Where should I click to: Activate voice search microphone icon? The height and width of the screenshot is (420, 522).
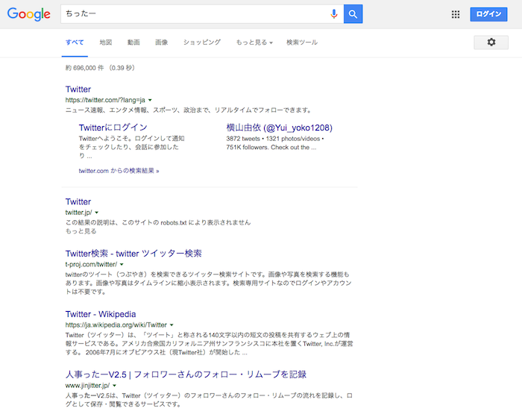333,14
